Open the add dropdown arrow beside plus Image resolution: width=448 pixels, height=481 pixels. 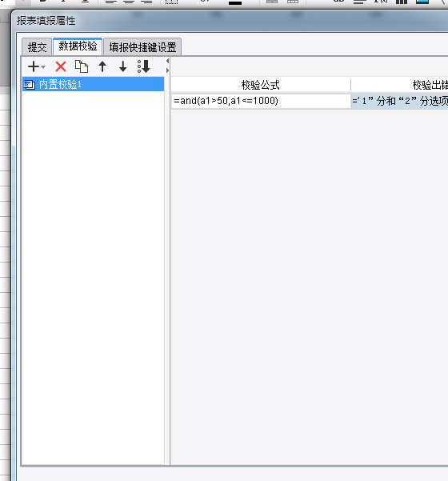43,66
